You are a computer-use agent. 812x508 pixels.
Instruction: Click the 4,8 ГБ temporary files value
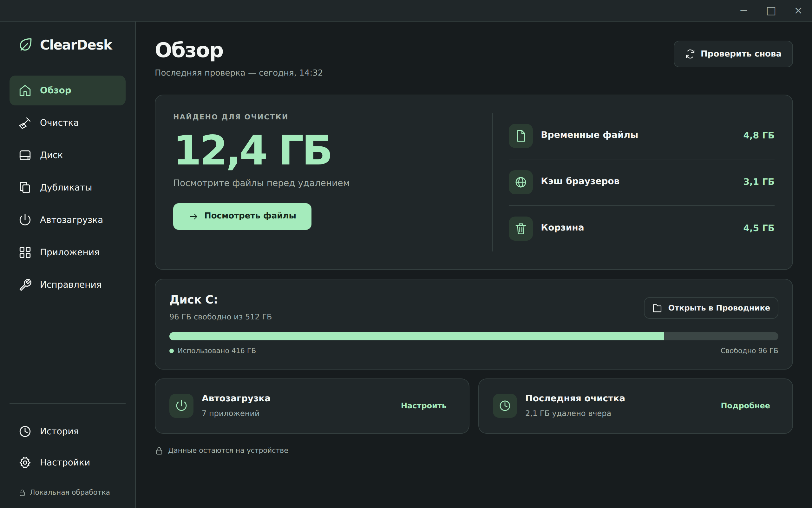click(x=759, y=135)
